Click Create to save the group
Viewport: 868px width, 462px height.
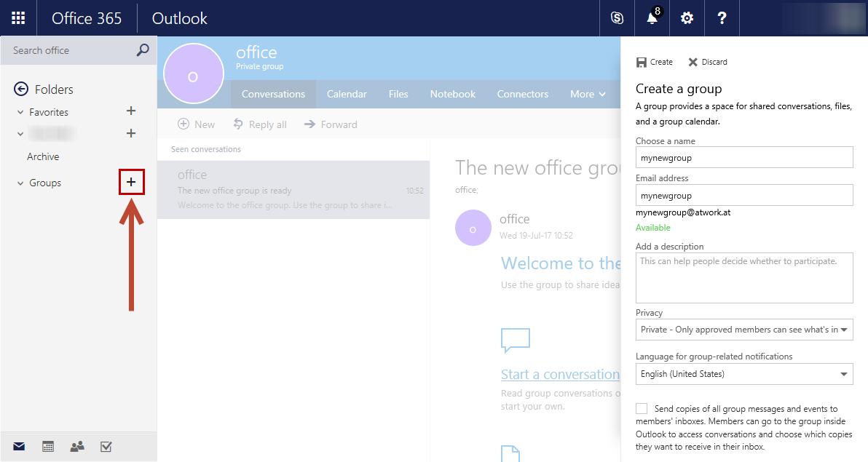click(x=654, y=62)
